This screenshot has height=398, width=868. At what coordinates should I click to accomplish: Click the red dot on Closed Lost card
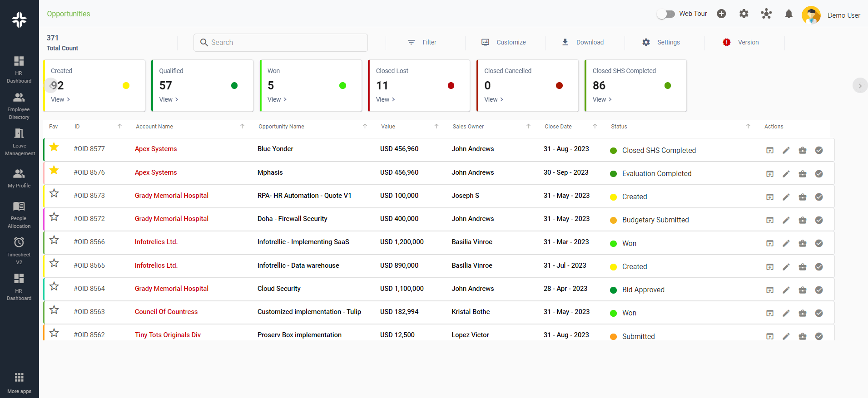pyautogui.click(x=451, y=86)
